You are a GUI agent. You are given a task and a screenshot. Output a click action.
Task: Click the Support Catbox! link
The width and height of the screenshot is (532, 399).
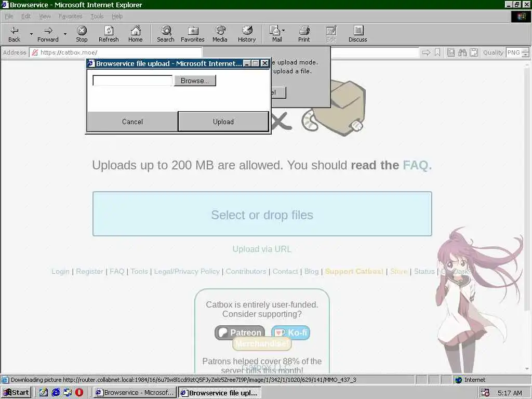[x=354, y=271]
